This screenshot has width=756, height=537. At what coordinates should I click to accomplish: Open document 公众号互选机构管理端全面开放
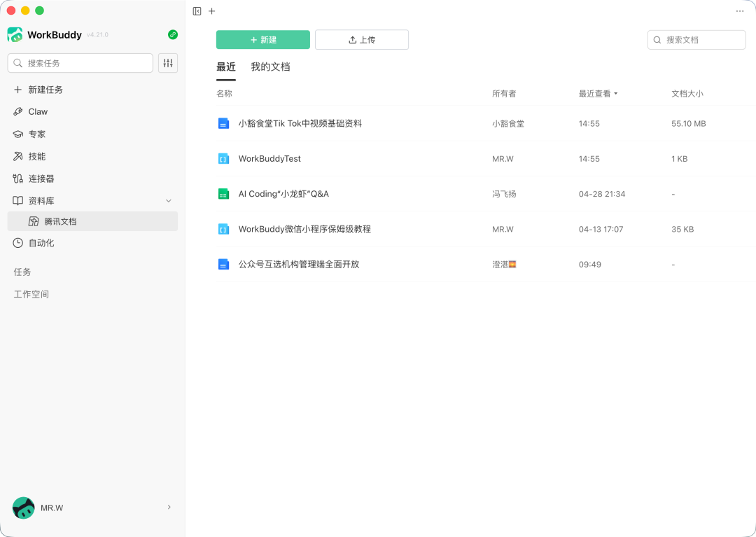click(x=299, y=264)
